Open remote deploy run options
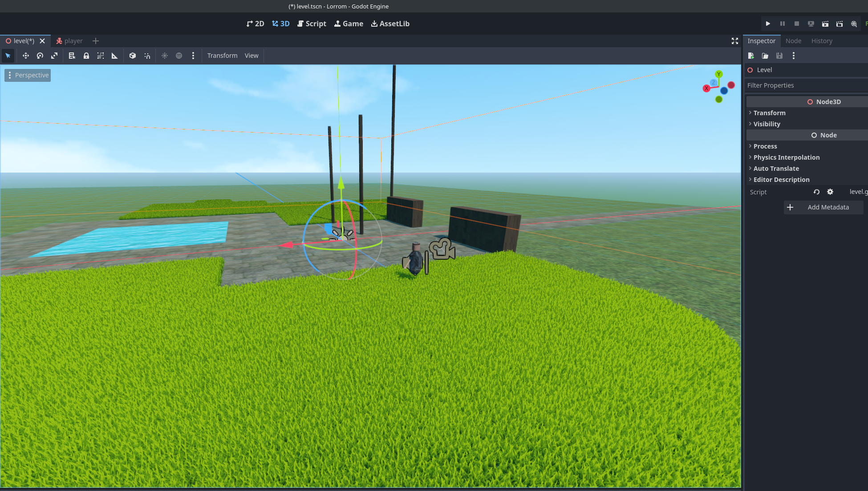 point(811,24)
